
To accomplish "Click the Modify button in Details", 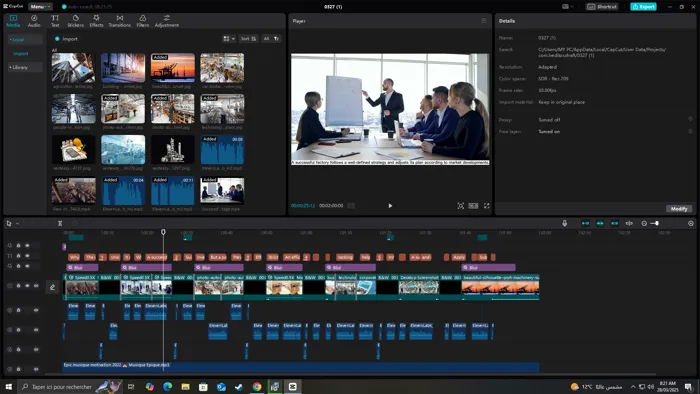I will click(x=679, y=209).
